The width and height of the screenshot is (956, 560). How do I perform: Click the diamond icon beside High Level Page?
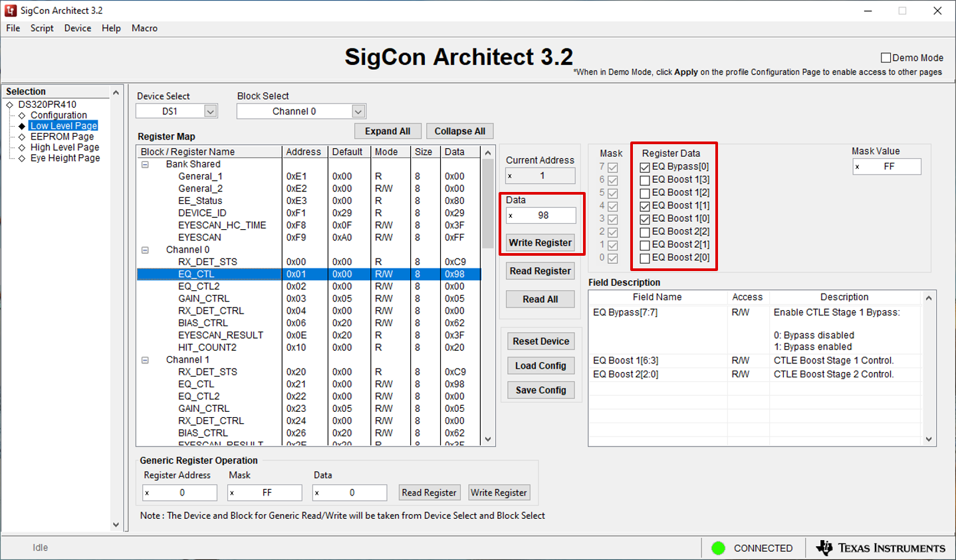pos(22,147)
